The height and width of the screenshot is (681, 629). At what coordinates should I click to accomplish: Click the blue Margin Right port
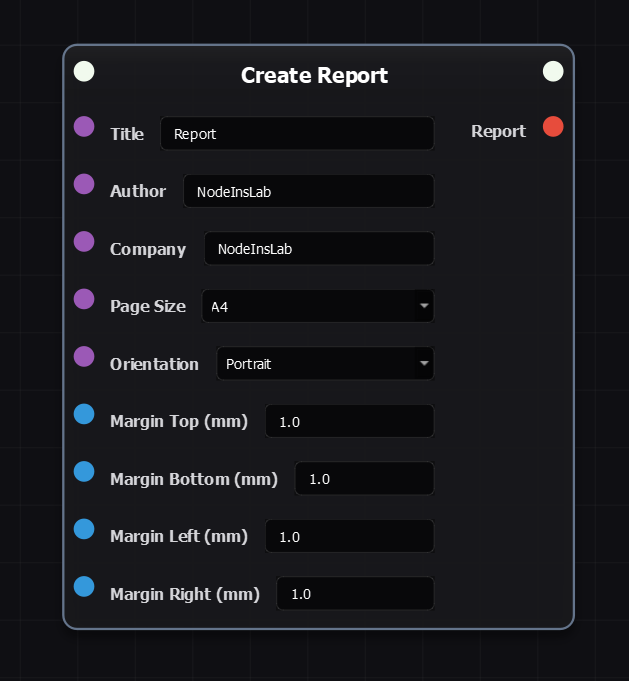pyautogui.click(x=84, y=587)
